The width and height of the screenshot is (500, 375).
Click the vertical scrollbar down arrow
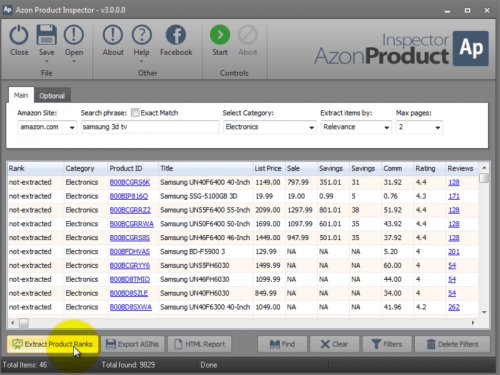pyautogui.click(x=484, y=312)
